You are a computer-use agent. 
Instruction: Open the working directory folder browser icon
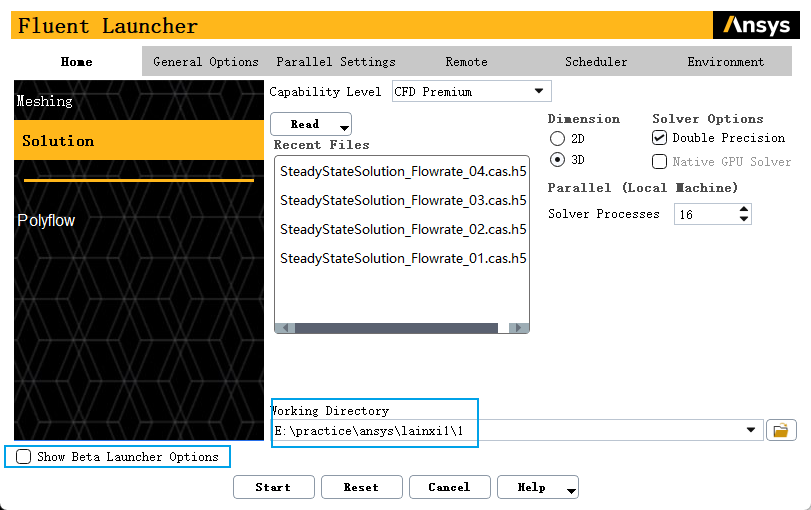(x=780, y=430)
